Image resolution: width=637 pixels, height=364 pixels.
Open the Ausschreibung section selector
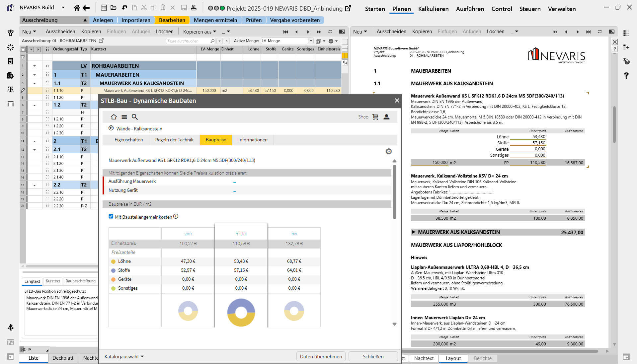pyautogui.click(x=54, y=20)
